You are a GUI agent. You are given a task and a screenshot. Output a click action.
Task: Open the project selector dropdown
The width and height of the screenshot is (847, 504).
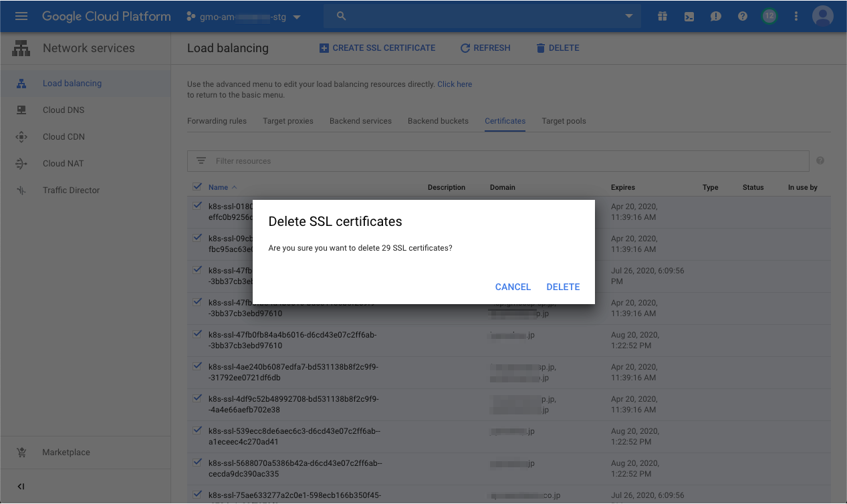click(243, 17)
